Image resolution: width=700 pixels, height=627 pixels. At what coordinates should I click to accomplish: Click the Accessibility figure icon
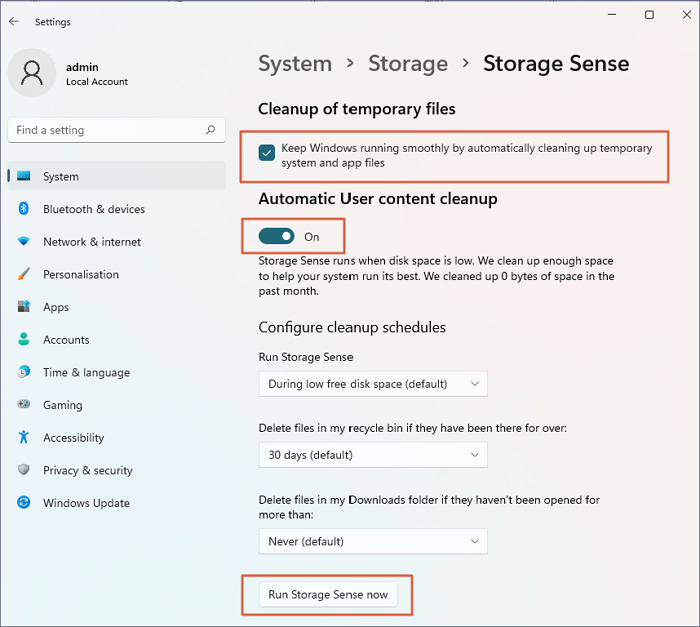click(x=24, y=438)
